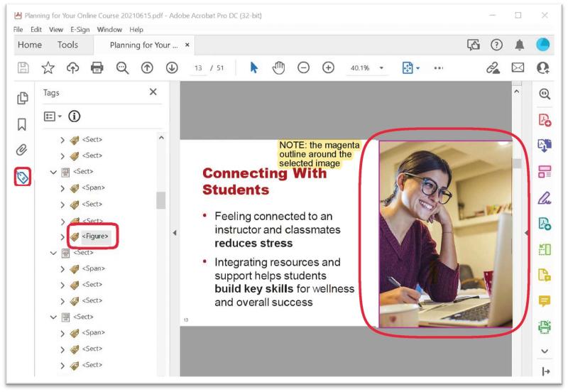Open the Edit menu
The image size is (568, 392).
[x=36, y=29]
